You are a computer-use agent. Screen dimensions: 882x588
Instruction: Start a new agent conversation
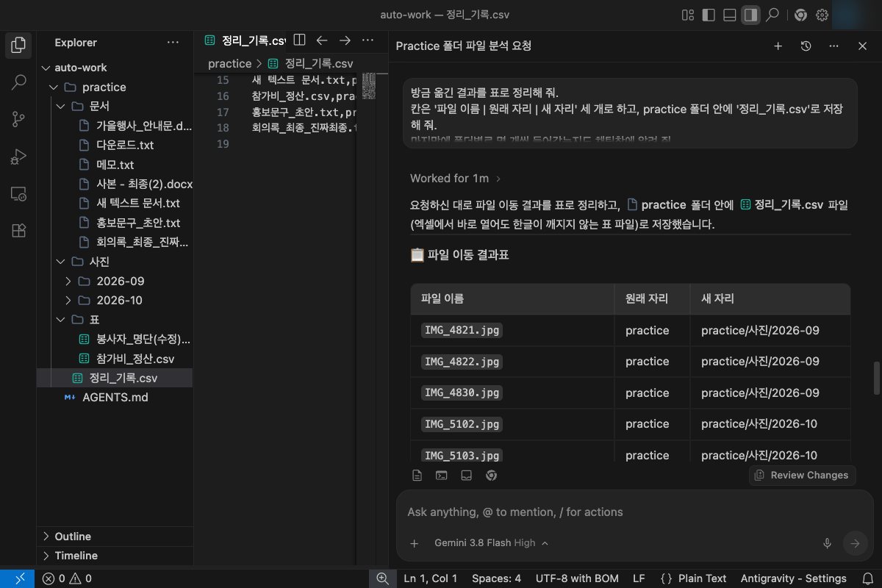click(x=778, y=46)
